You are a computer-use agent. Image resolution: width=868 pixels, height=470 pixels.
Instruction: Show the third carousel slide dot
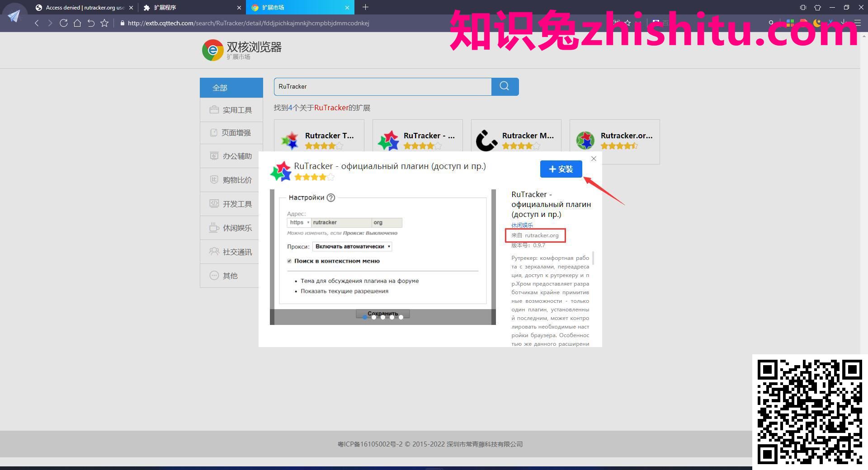tap(383, 317)
